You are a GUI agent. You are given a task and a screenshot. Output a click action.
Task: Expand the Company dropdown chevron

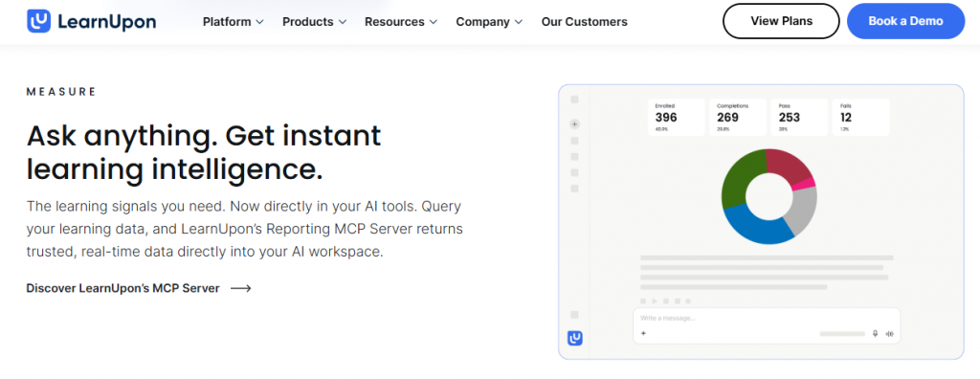pyautogui.click(x=518, y=22)
